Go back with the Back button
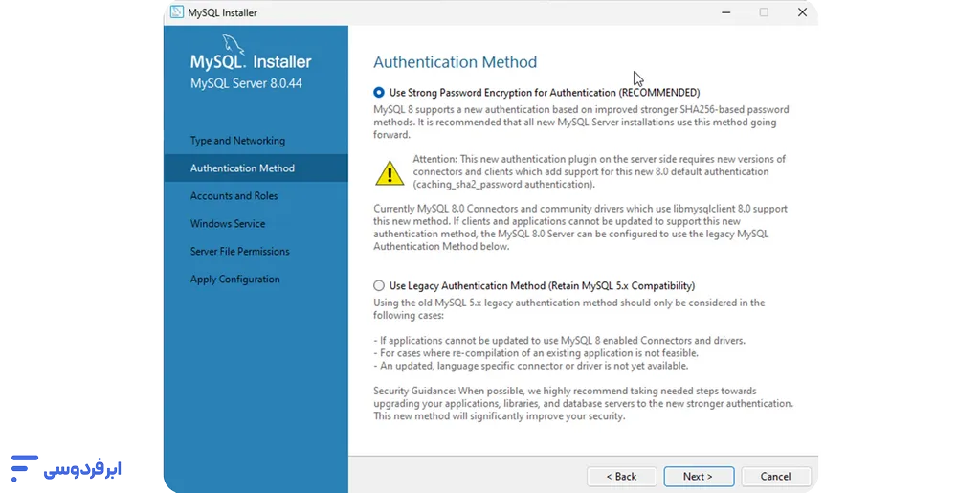 click(x=621, y=476)
